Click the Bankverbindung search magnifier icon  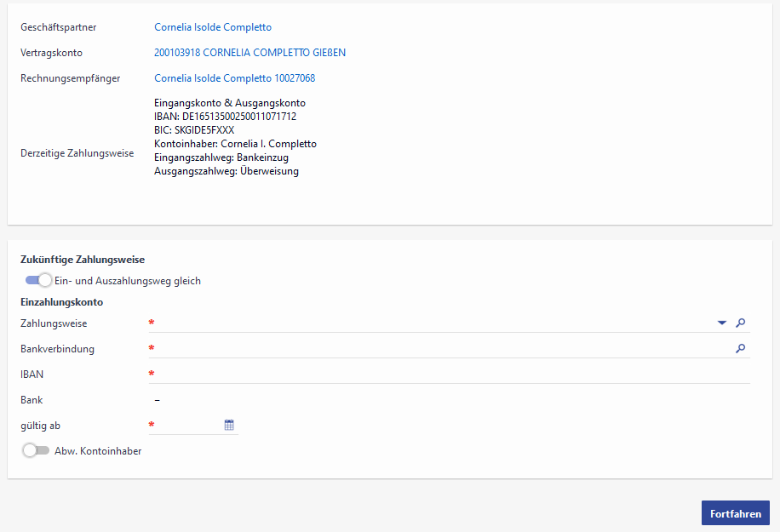click(x=741, y=348)
